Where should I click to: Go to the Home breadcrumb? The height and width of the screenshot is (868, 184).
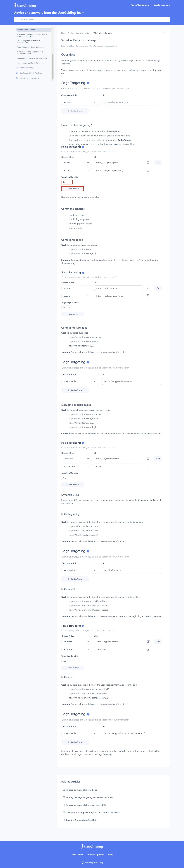click(x=64, y=33)
